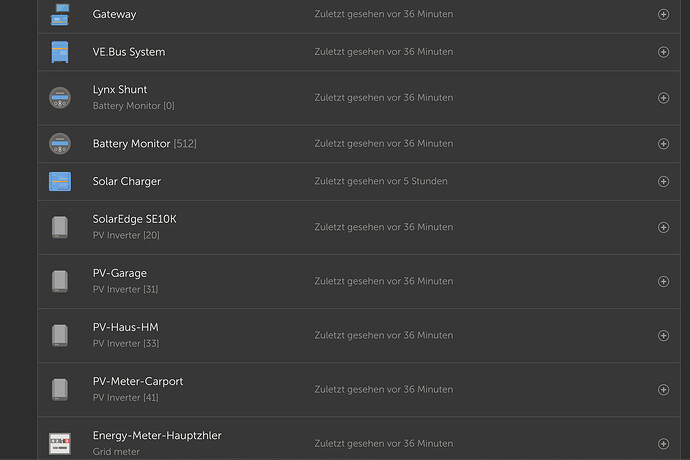Open the Energy-Meter-Hauptzhler plus expander

tap(664, 444)
